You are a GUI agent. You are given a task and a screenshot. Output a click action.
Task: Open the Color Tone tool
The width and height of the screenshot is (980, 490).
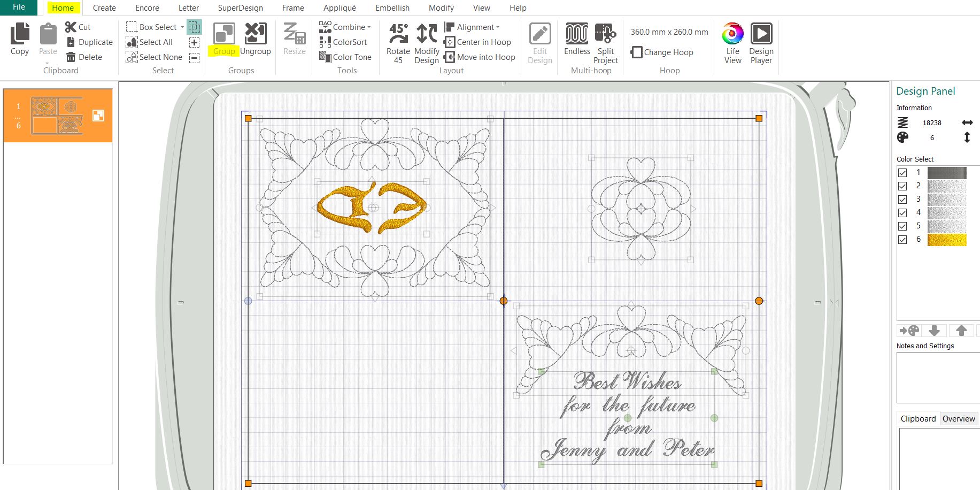click(345, 57)
